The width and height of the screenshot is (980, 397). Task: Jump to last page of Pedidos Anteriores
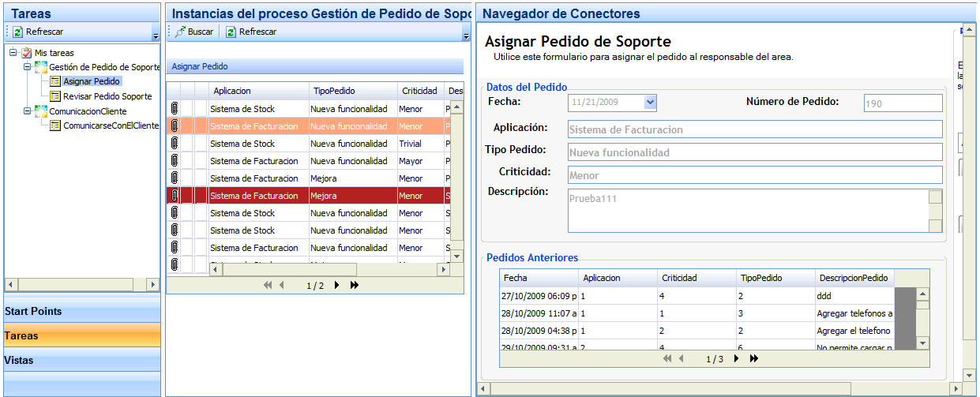(753, 359)
